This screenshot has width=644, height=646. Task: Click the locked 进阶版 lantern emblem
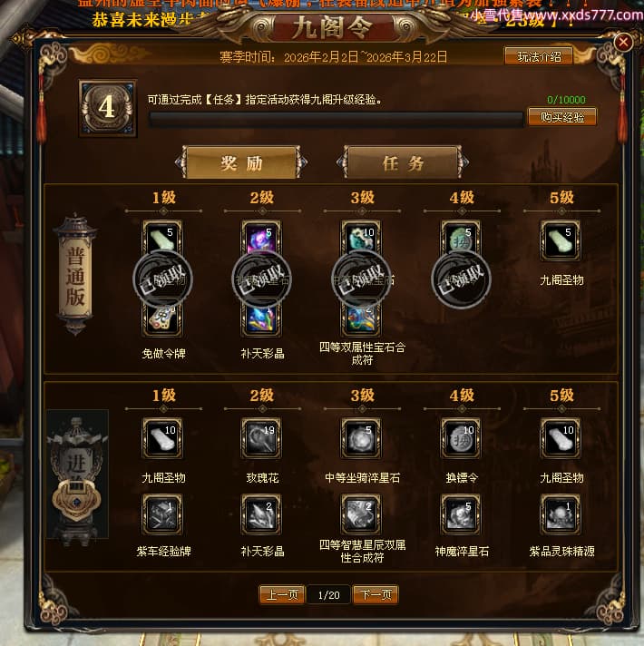pyautogui.click(x=77, y=475)
